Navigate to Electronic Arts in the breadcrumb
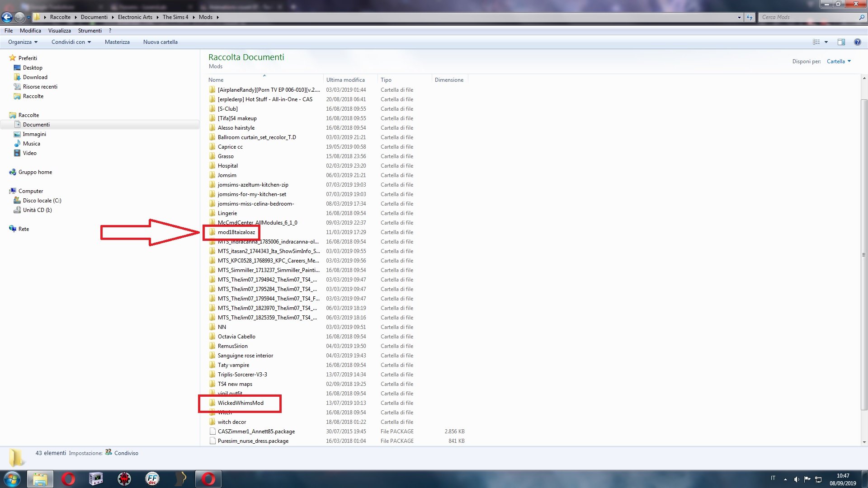This screenshot has width=868, height=488. [x=135, y=17]
